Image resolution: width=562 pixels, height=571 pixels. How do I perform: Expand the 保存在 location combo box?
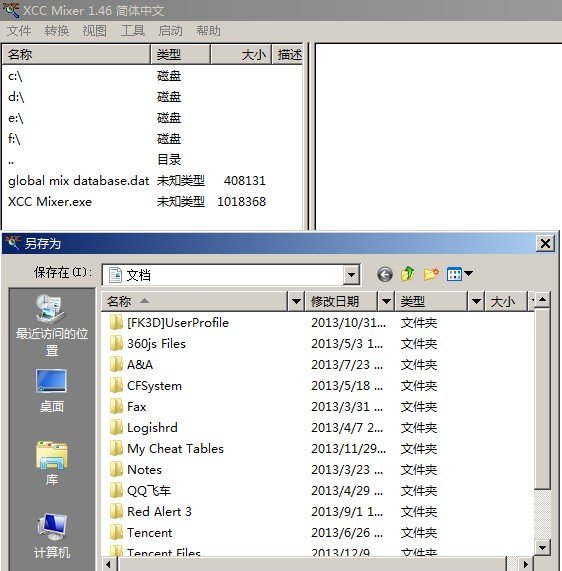351,275
